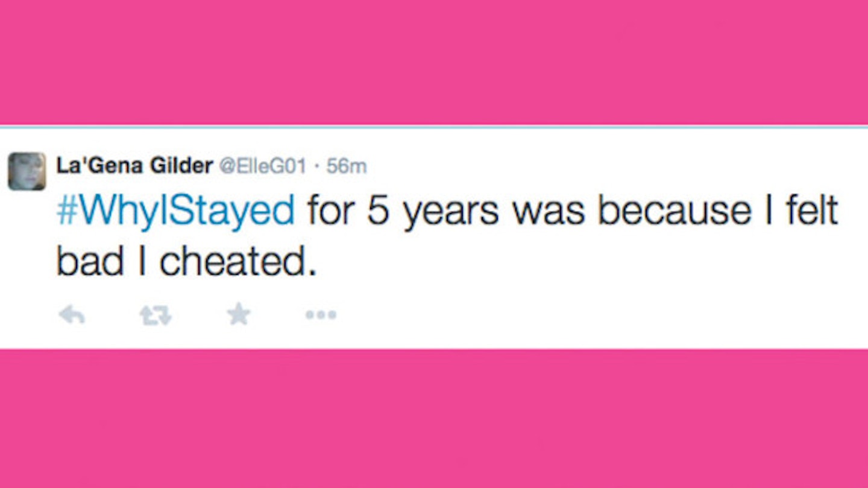
Task: Click the reply arrow icon under the tweet
Action: [72, 315]
